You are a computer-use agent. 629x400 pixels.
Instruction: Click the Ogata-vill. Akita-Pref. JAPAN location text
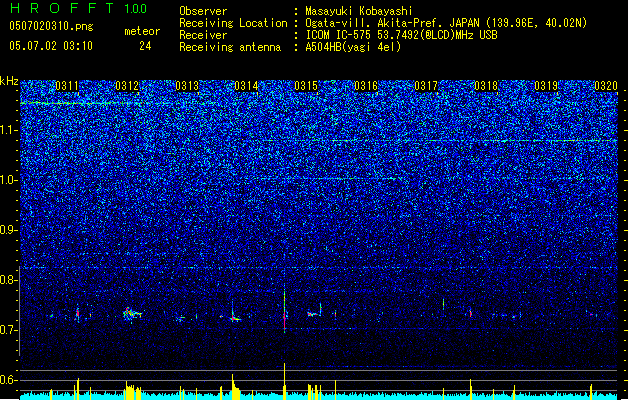(x=446, y=23)
